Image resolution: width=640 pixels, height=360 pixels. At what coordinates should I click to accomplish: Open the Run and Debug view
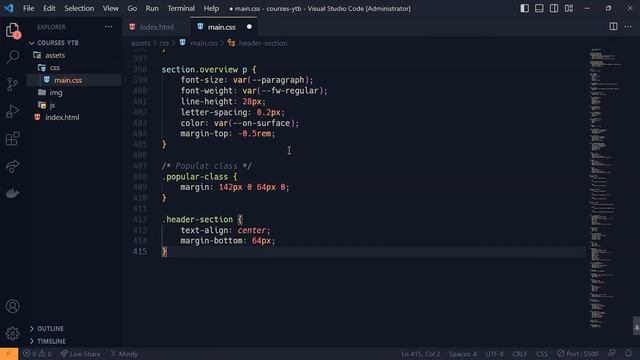tap(13, 111)
